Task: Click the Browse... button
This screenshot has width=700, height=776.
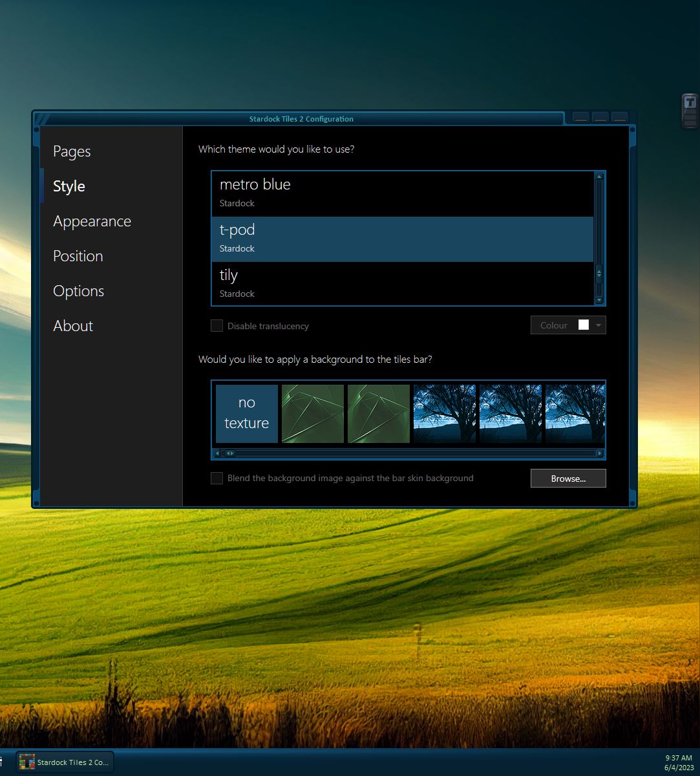Action: pos(568,479)
